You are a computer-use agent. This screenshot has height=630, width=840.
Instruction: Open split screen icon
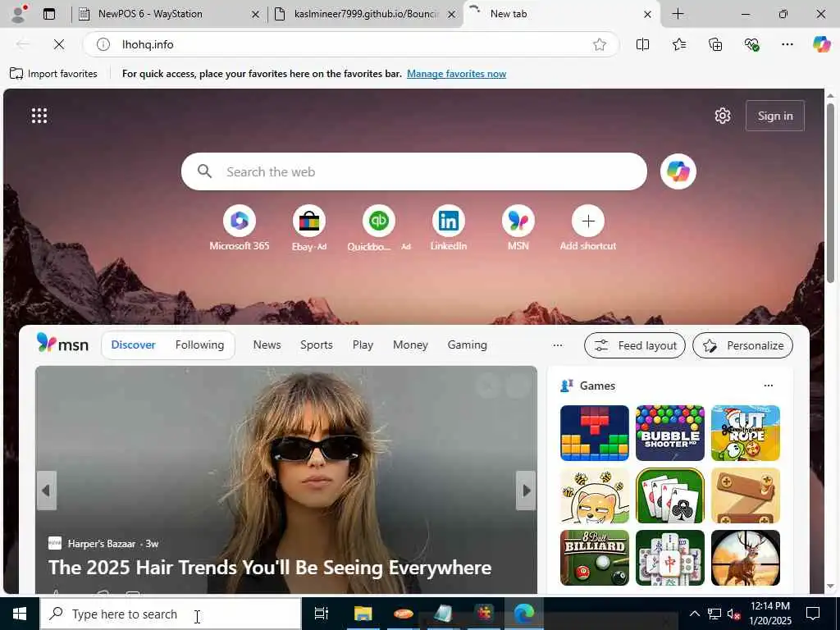(x=642, y=44)
